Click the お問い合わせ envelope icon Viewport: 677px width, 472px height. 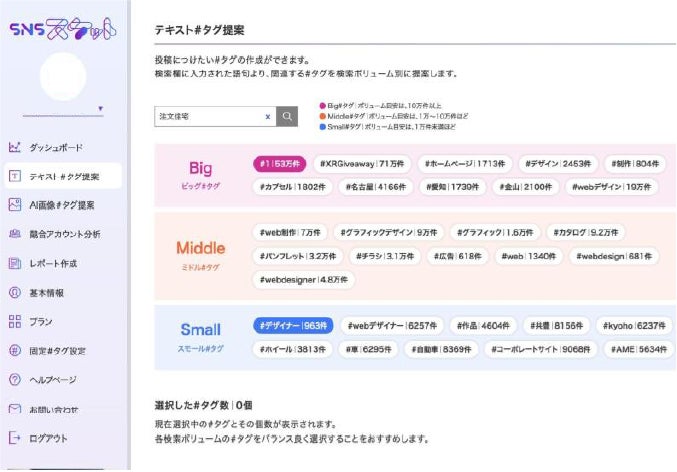15,409
